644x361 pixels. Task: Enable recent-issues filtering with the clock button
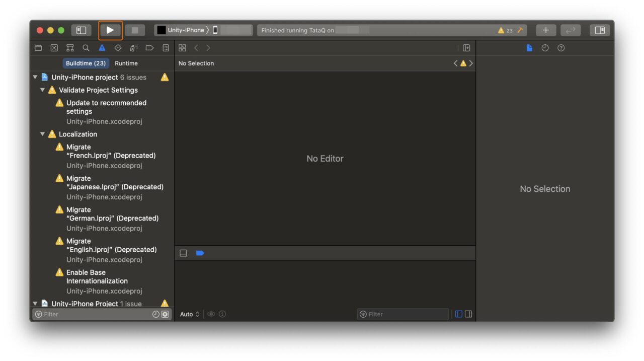(x=155, y=314)
